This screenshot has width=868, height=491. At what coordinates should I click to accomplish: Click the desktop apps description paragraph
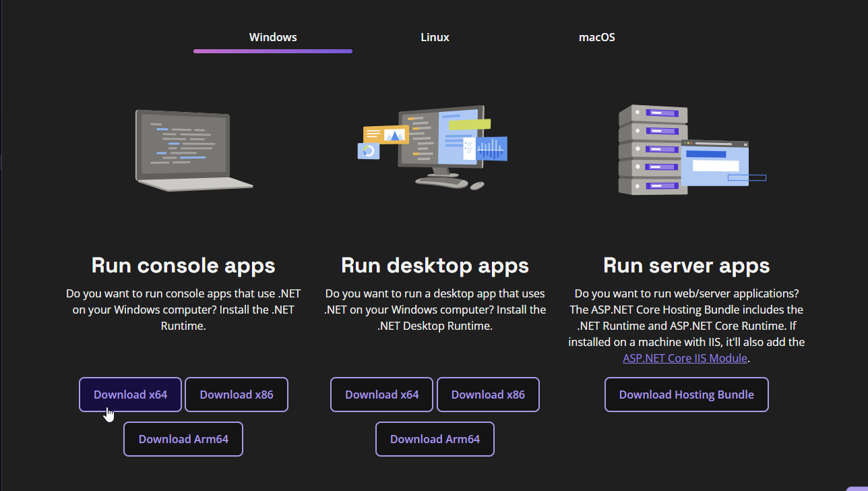(x=435, y=310)
